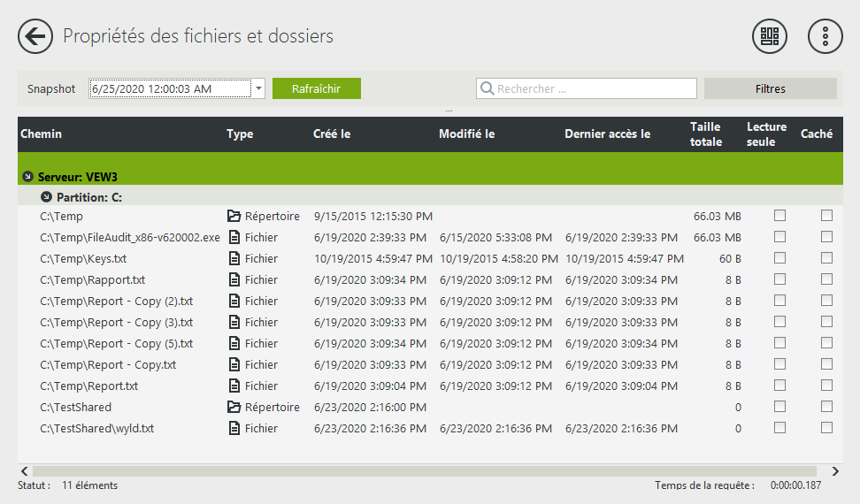
Task: Toggle Lecture seule checkbox for C:\TestShared\wyld.txt
Action: pos(779,428)
